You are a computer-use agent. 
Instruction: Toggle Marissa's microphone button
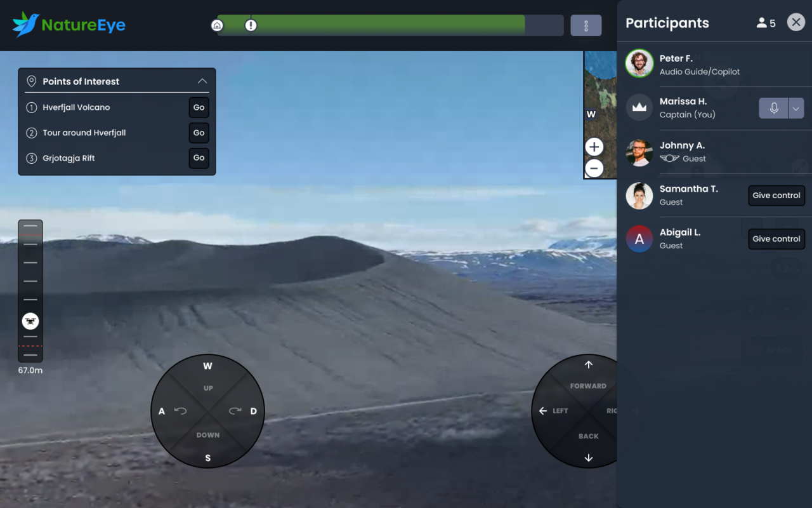(774, 108)
